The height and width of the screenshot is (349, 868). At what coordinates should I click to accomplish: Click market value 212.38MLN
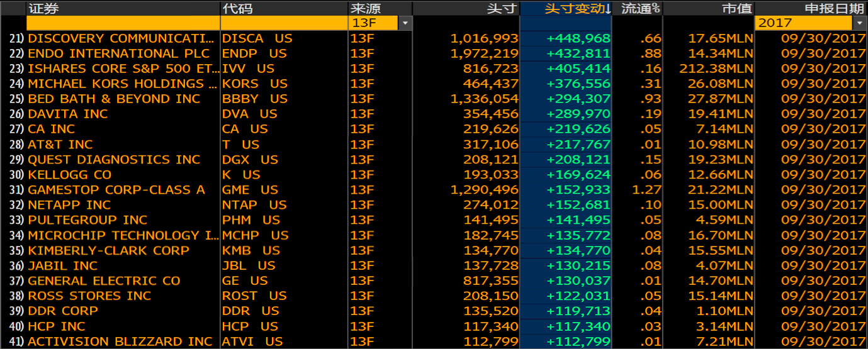point(716,69)
